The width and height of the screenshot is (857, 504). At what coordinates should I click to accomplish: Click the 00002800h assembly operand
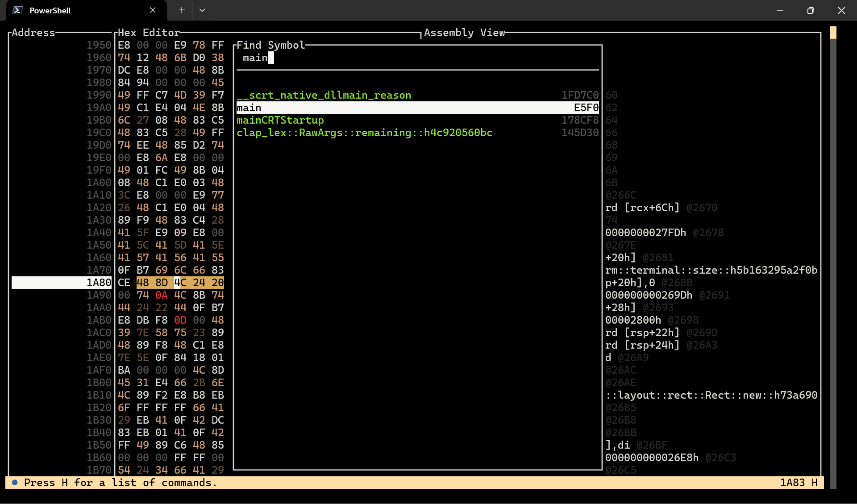pos(633,320)
